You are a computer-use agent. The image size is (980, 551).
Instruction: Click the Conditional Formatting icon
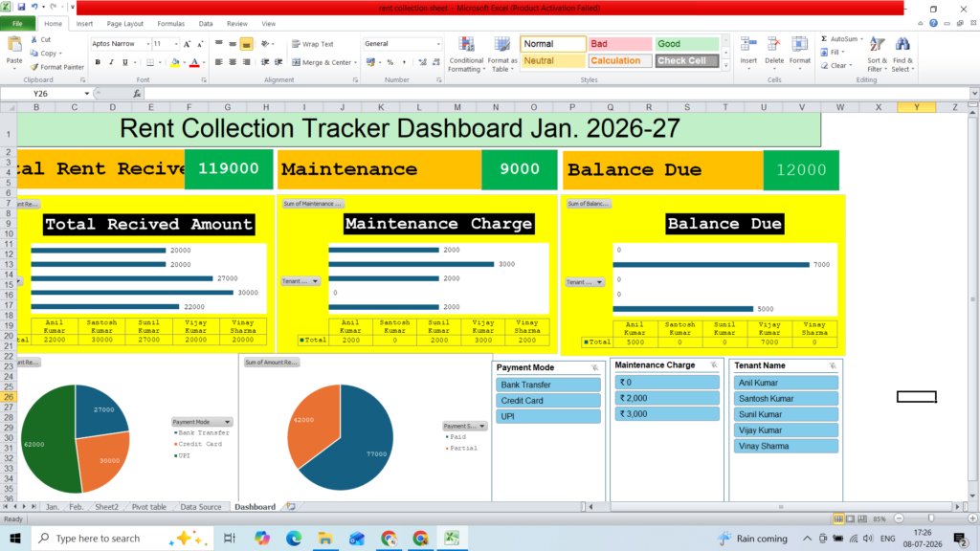pyautogui.click(x=466, y=46)
